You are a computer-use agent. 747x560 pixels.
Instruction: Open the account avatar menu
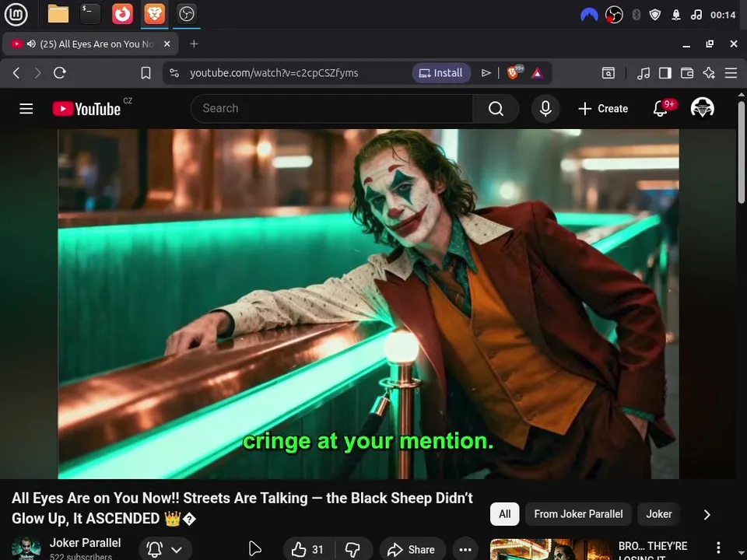tap(702, 108)
